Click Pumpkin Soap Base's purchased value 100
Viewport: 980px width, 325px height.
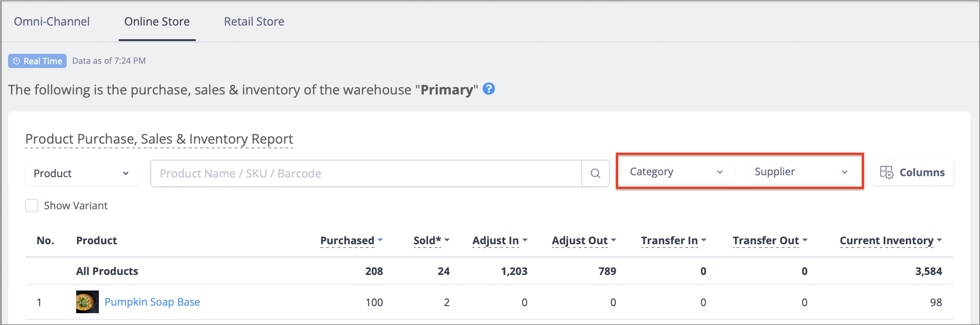point(374,302)
